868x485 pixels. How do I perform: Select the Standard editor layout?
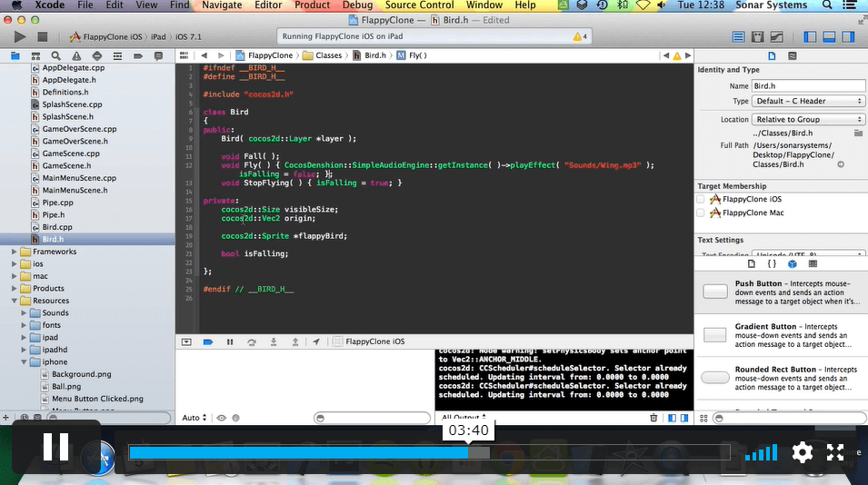click(738, 37)
